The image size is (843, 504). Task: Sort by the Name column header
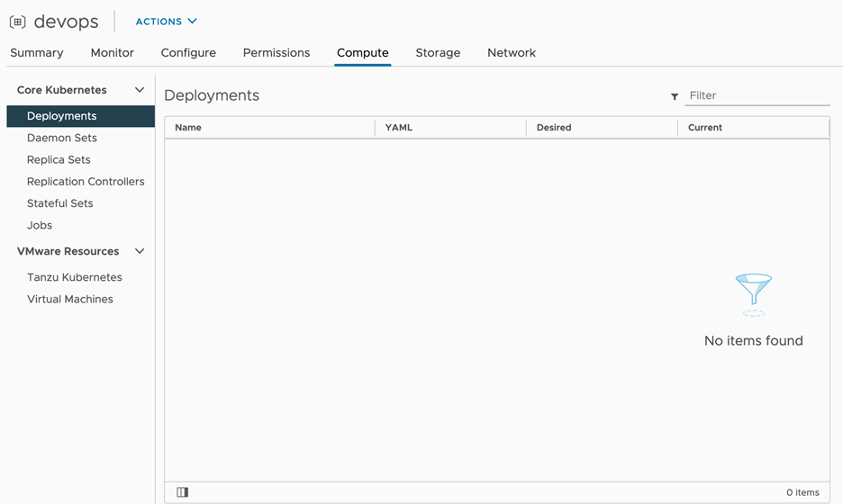click(x=188, y=128)
